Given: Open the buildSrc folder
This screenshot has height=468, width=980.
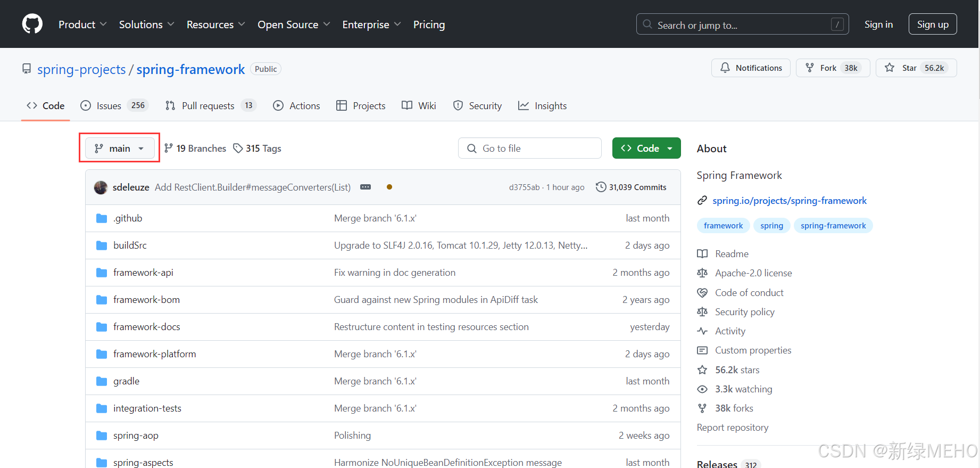Looking at the screenshot, I should pos(130,245).
